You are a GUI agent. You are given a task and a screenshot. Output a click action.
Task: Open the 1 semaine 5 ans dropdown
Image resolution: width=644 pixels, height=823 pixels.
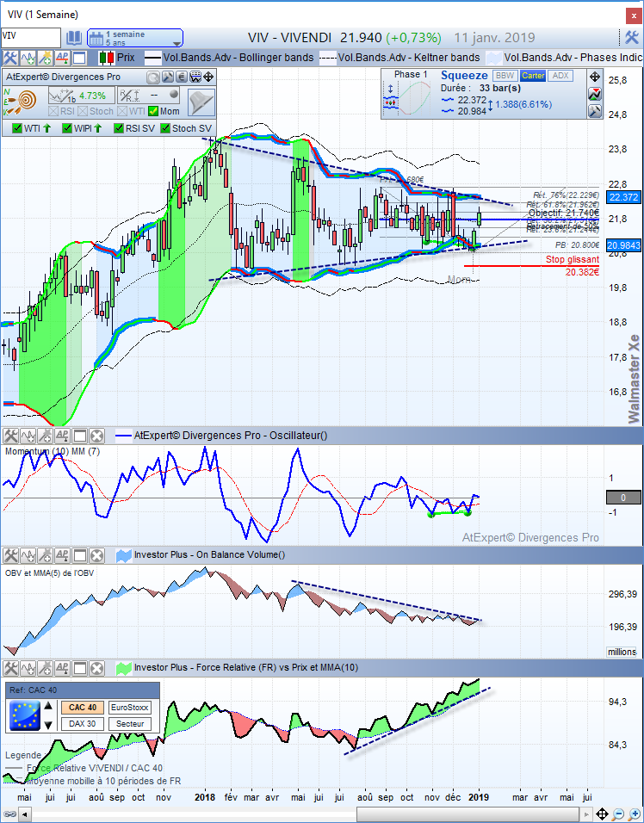tap(135, 38)
